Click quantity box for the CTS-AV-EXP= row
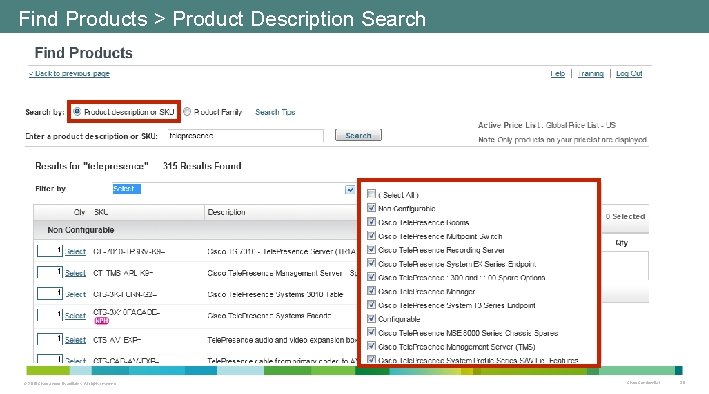This screenshot has width=709, height=394. point(50,339)
